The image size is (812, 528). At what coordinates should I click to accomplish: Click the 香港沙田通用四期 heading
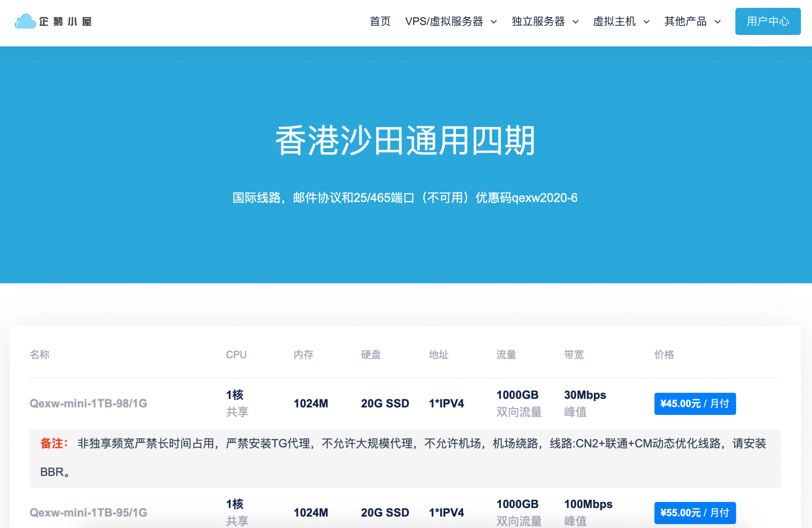point(405,140)
